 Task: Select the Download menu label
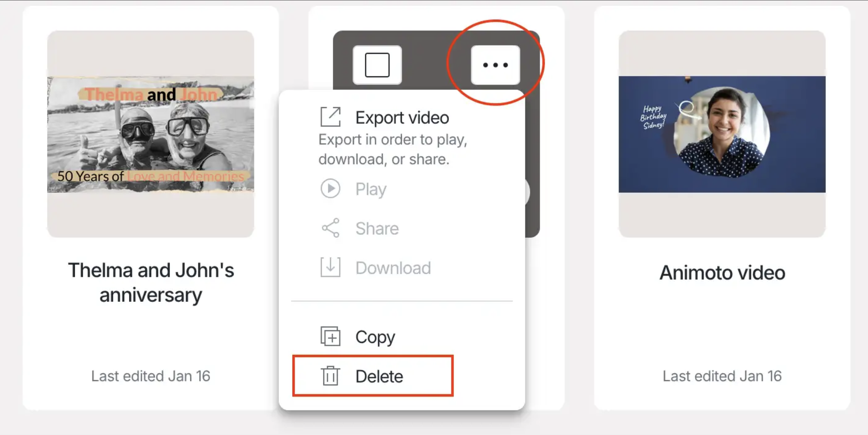click(x=393, y=268)
